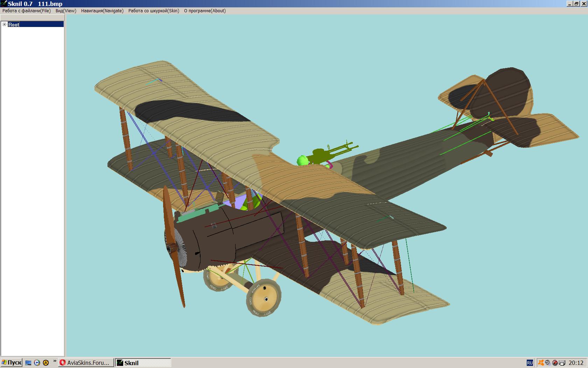Open the О программе (About) menu
The image size is (588, 368).
click(x=205, y=11)
